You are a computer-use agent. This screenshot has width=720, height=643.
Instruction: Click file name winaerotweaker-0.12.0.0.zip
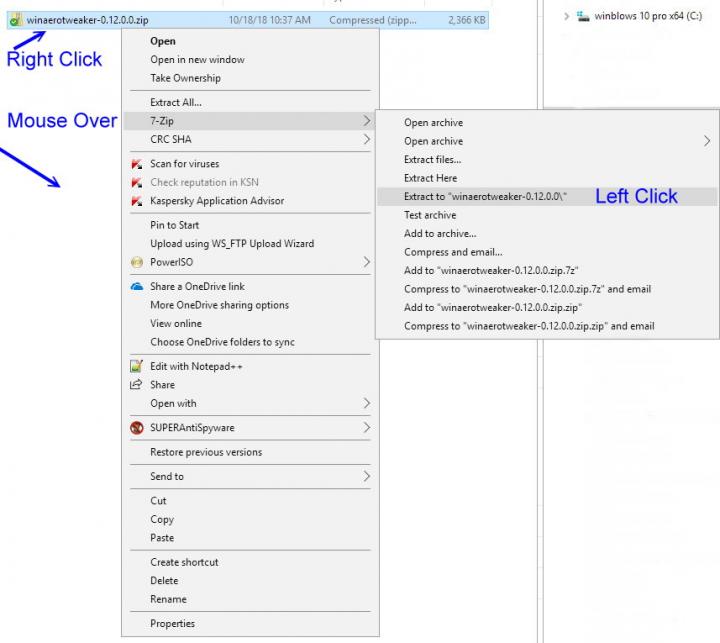point(87,20)
